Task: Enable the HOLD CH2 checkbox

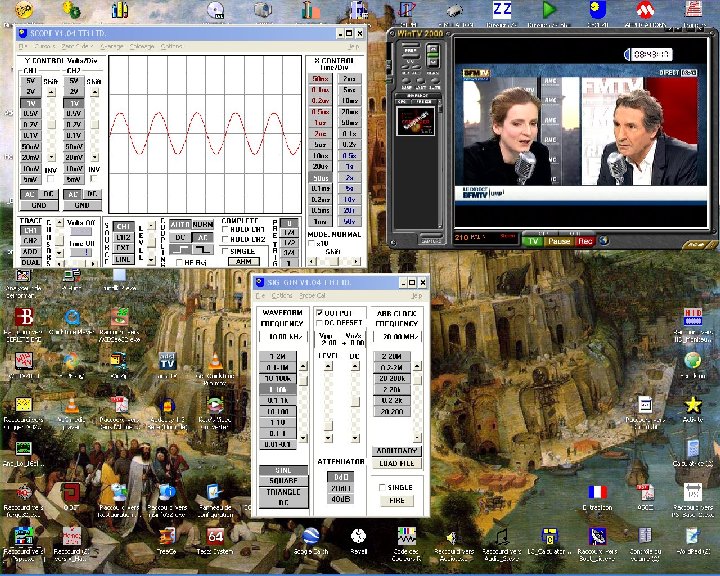Action: [225, 240]
